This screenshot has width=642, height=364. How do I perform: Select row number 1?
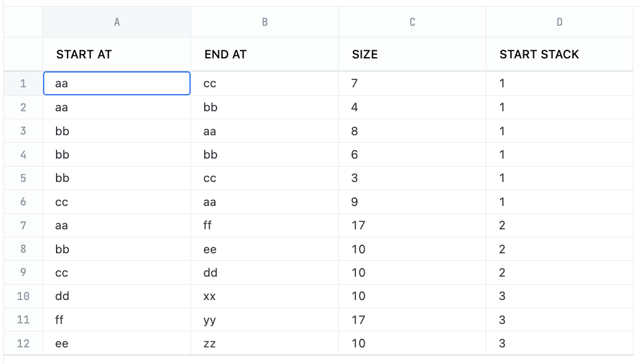click(23, 84)
